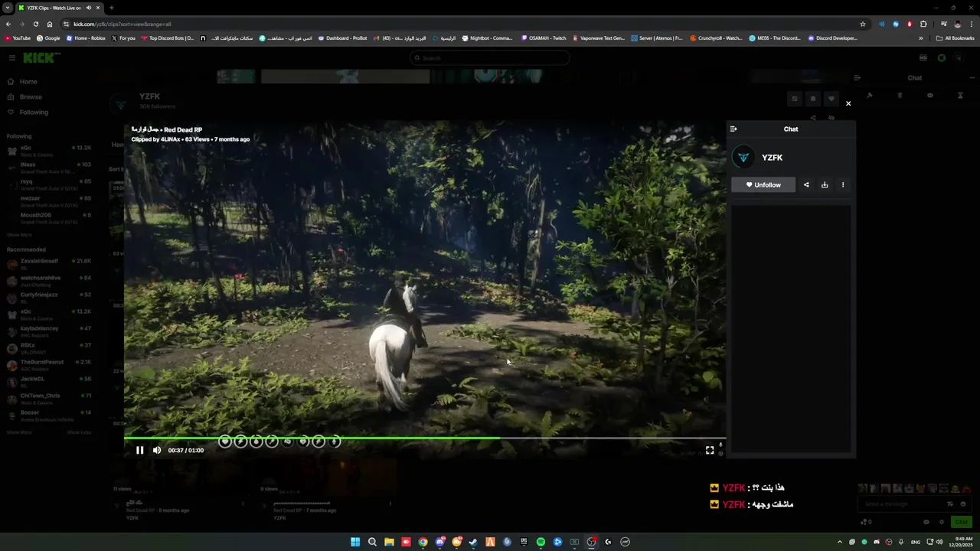This screenshot has height=551, width=980.
Task: Close the clip viewer with X
Action: [x=848, y=103]
